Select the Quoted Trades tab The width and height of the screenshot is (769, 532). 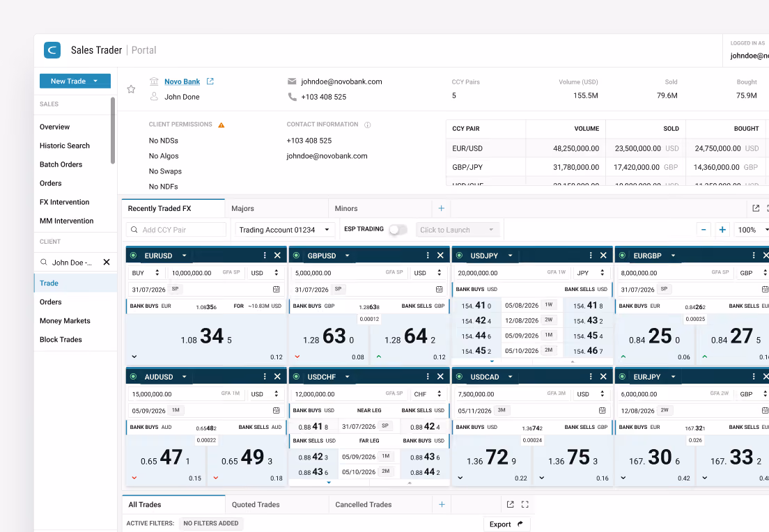tap(277, 505)
